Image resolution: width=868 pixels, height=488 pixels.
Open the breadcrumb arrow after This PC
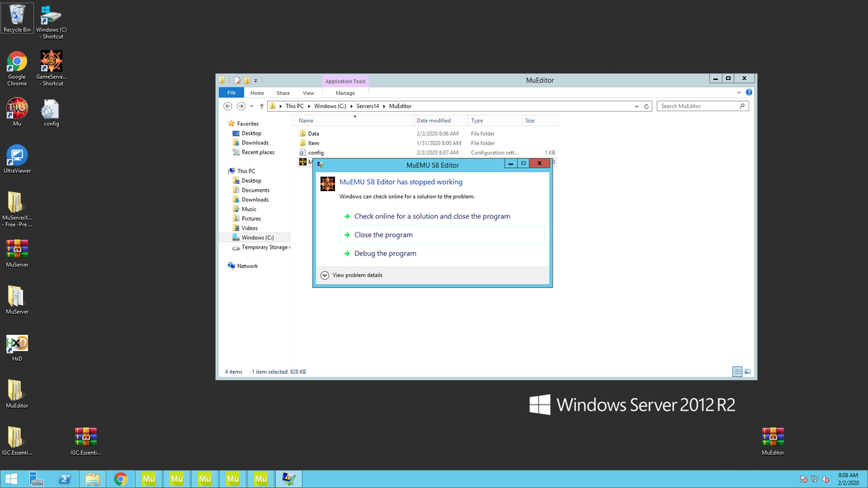pyautogui.click(x=309, y=106)
